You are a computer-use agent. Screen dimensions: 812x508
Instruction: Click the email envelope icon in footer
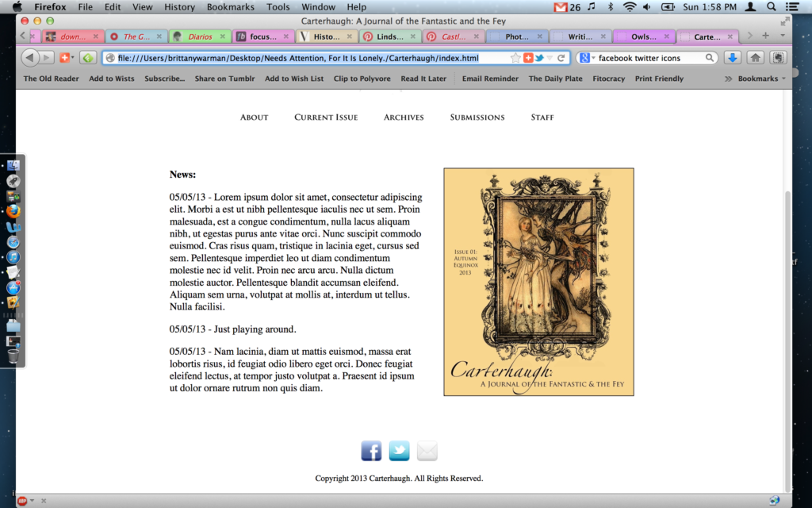click(x=427, y=451)
